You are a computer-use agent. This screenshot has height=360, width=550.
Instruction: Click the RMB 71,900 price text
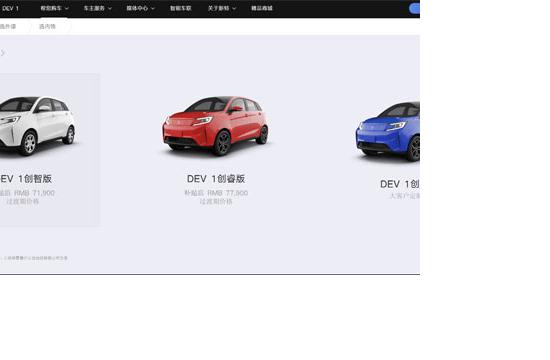34,193
